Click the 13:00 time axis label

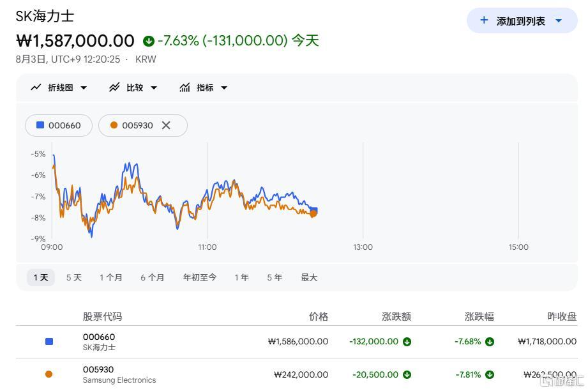(363, 247)
